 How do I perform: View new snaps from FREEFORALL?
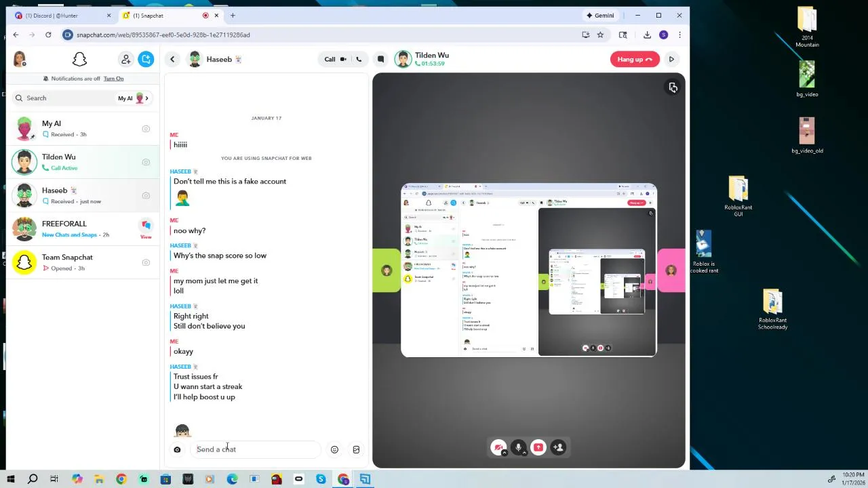point(146,229)
